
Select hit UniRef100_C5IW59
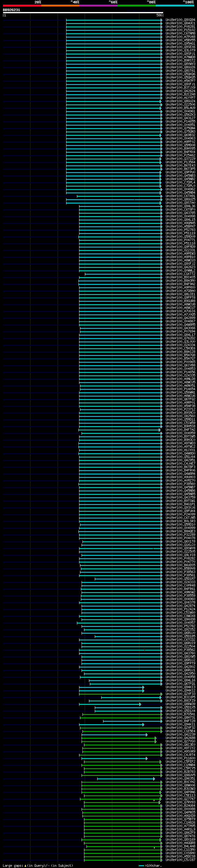(x=180, y=423)
